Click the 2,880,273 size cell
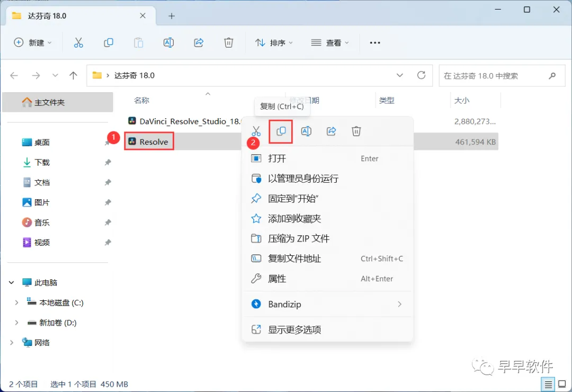 pos(475,121)
